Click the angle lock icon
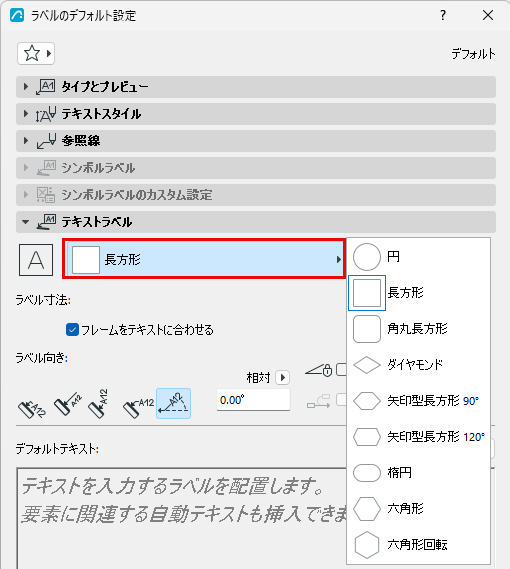Viewport: 510px width, 569px height. pos(319,370)
